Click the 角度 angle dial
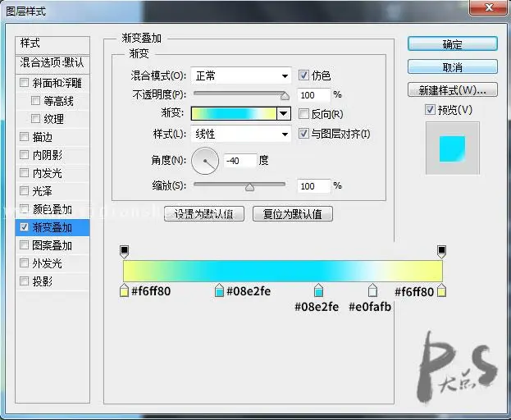 205,161
